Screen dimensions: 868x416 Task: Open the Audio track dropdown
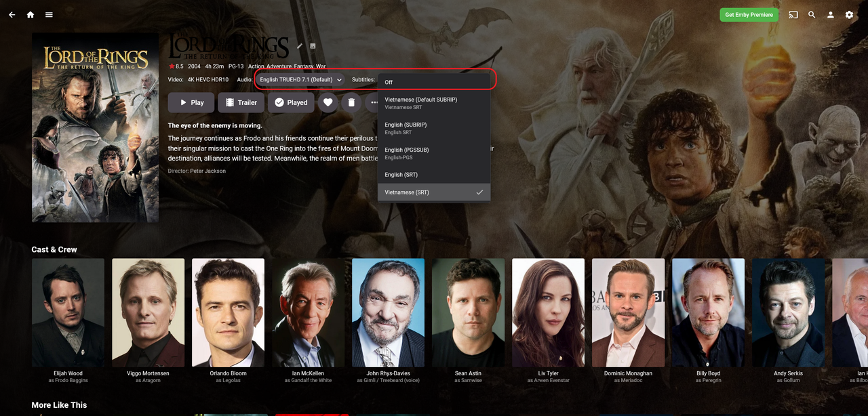300,79
